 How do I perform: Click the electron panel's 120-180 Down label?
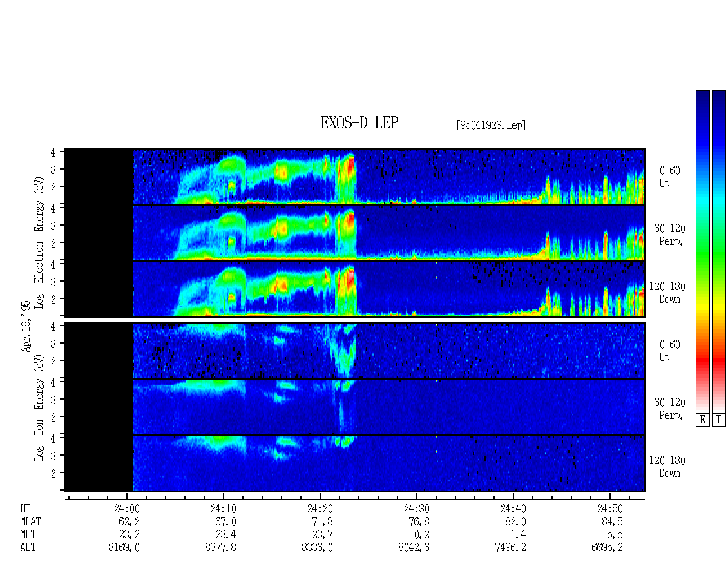tap(667, 293)
